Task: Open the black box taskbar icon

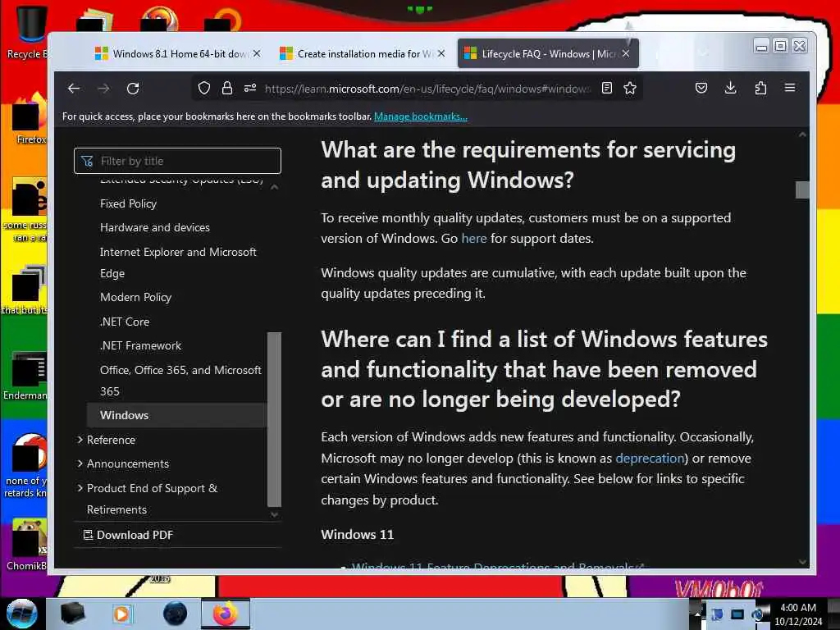Action: pyautogui.click(x=72, y=614)
